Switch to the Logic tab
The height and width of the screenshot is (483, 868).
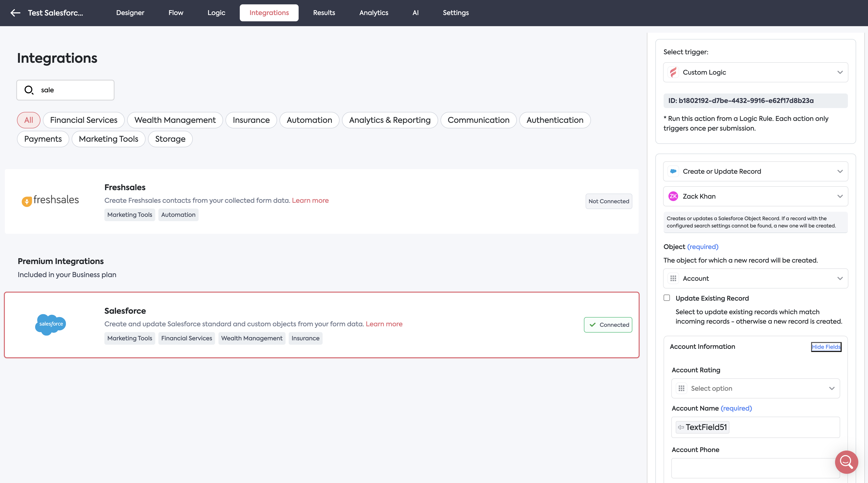click(x=216, y=13)
